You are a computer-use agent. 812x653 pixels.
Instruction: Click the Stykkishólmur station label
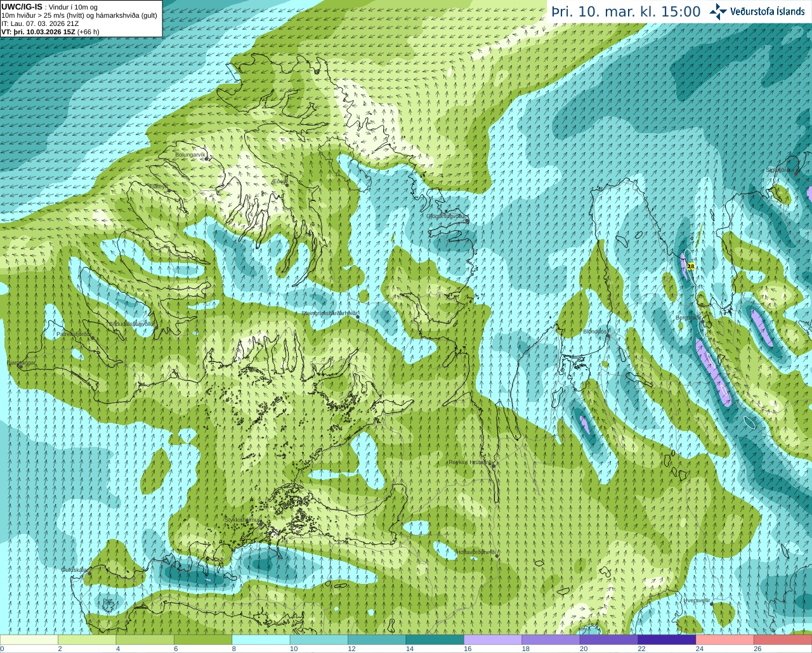tap(242, 520)
